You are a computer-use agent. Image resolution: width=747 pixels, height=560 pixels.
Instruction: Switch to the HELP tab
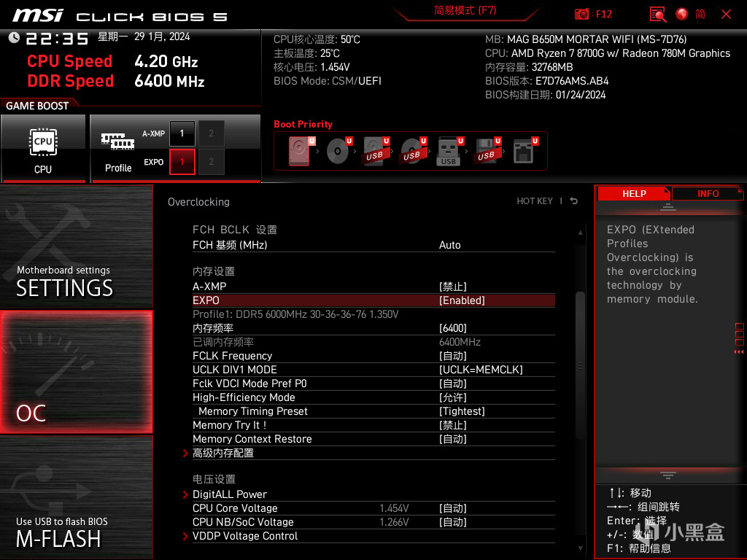click(634, 194)
